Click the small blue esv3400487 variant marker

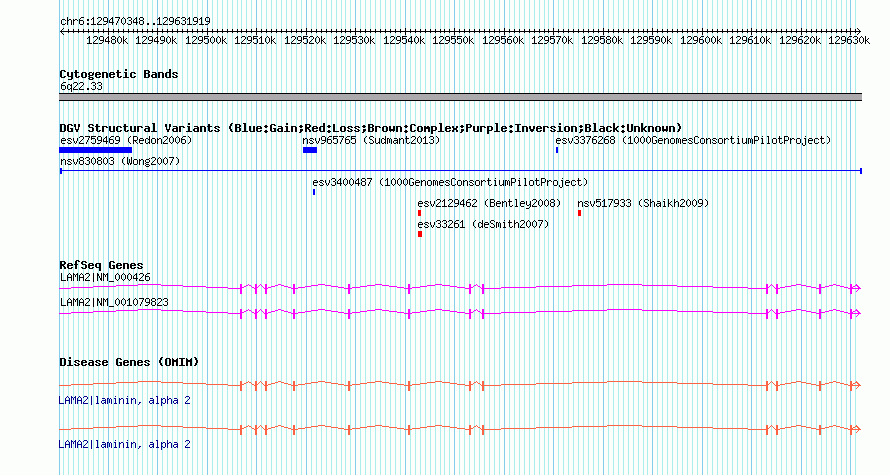[314, 192]
